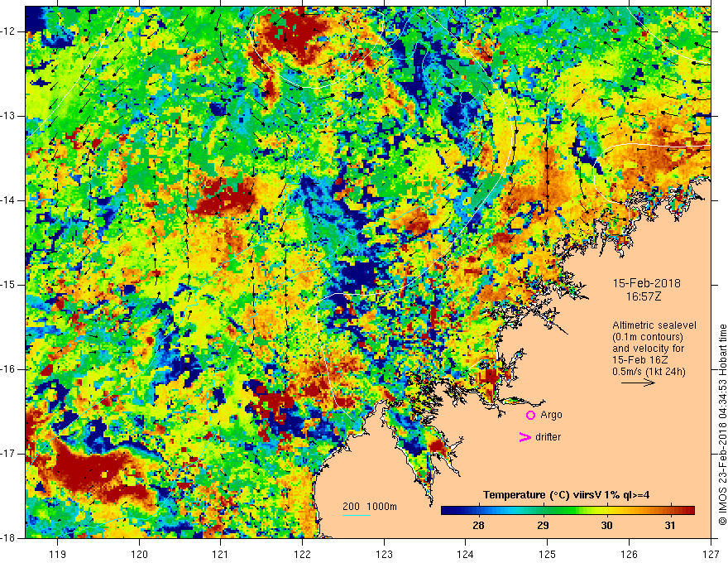Click longitude axis label '124'
Viewport: 728px width, 563px height.
coord(466,554)
